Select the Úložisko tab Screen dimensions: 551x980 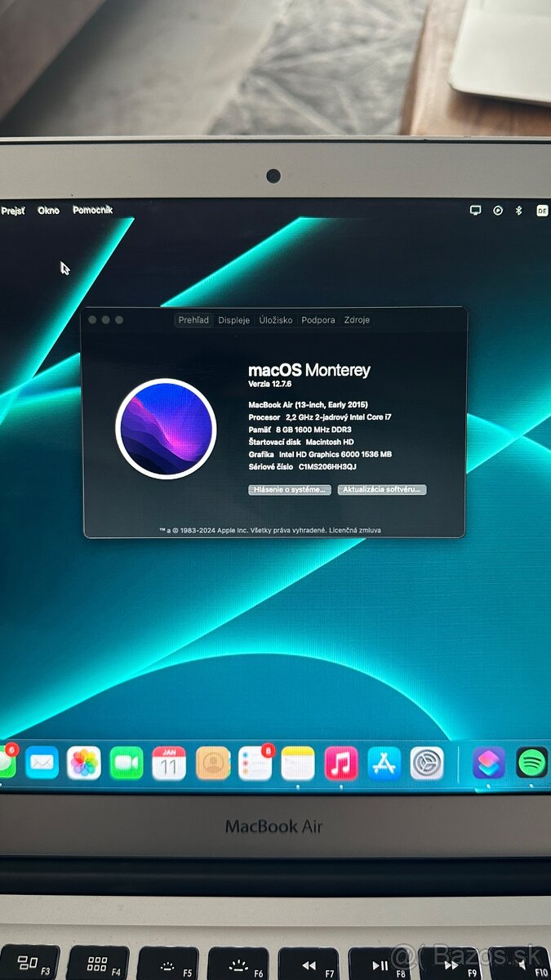[x=276, y=320]
